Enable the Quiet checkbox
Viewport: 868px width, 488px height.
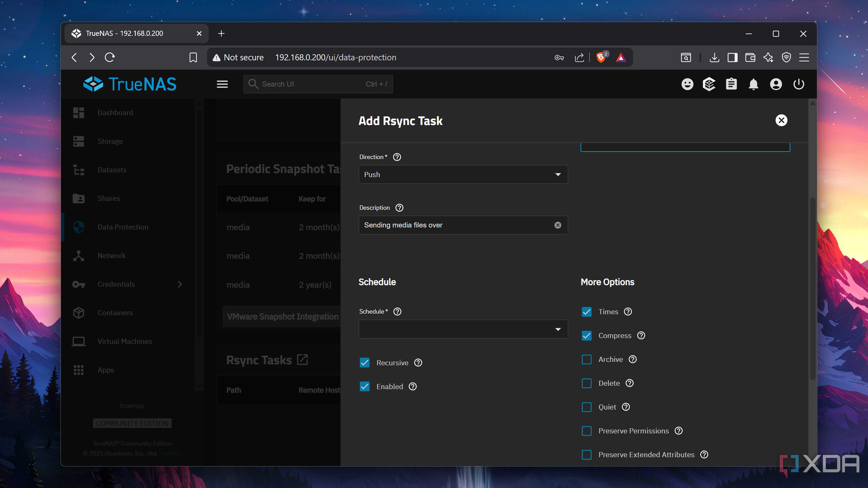click(586, 407)
